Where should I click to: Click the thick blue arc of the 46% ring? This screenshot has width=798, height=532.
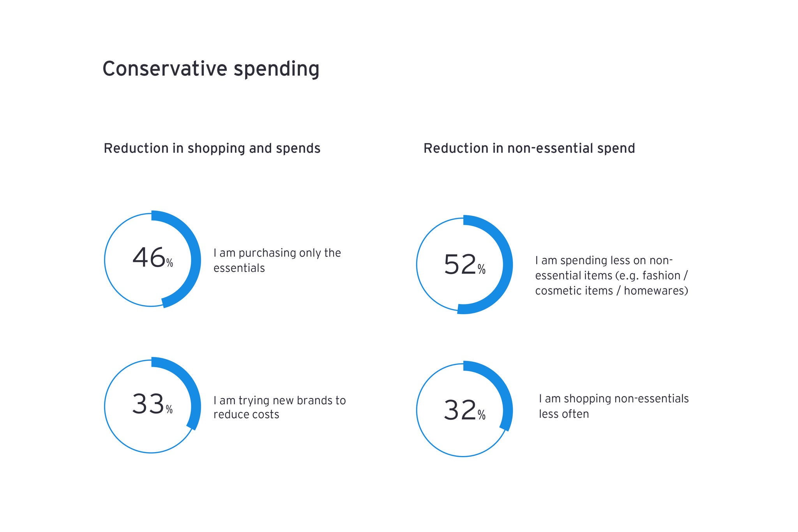pyautogui.click(x=196, y=260)
